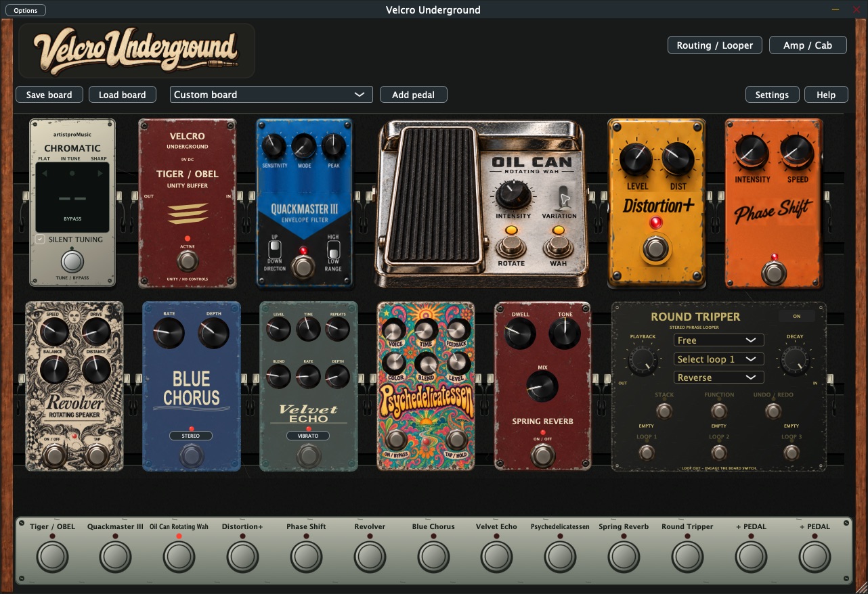868x594 pixels.
Task: Toggle the Velvet Echo Vibrato mode button
Action: click(308, 436)
